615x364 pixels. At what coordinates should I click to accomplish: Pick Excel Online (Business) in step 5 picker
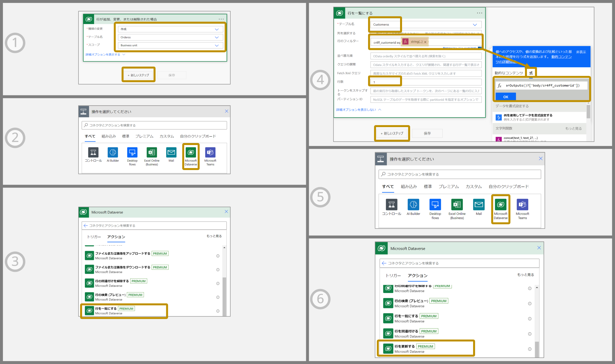coord(457,205)
